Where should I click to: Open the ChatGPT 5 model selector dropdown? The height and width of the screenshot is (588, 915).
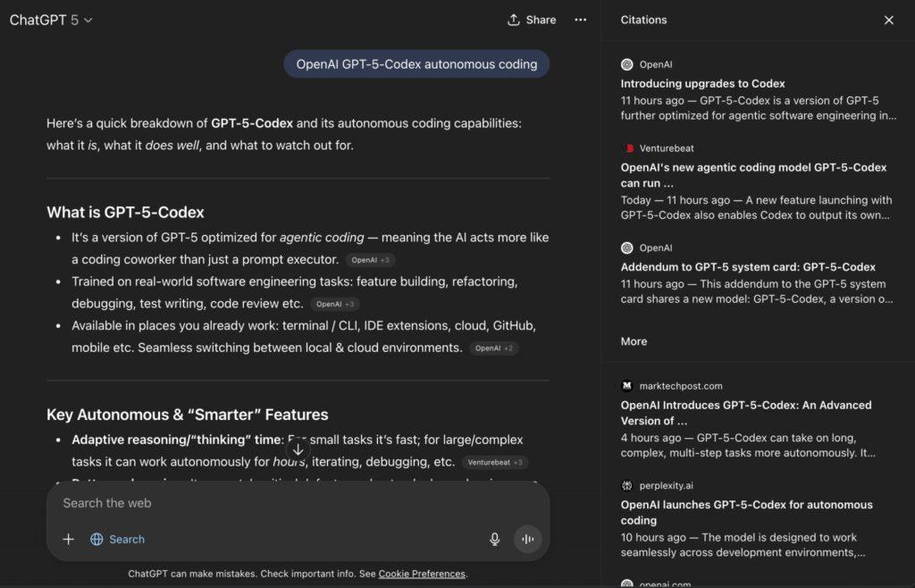click(x=51, y=20)
